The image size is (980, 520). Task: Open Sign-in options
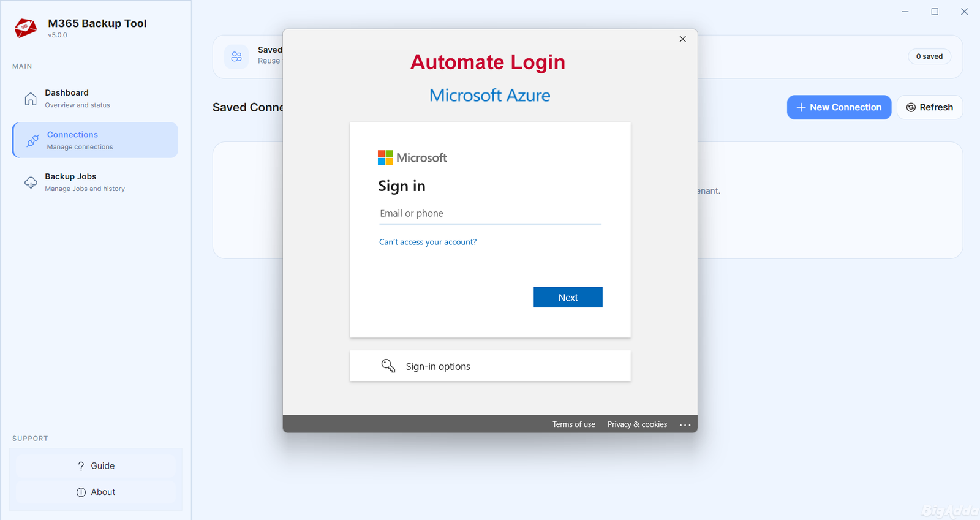click(490, 366)
